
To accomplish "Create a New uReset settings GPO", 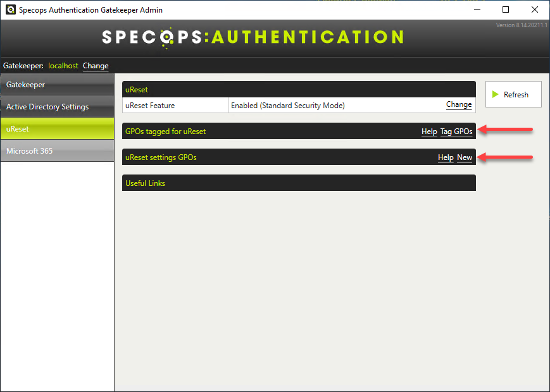I will pyautogui.click(x=465, y=157).
